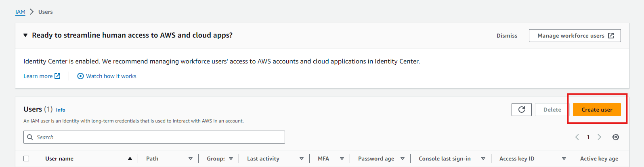The width and height of the screenshot is (644, 167).
Task: Dismiss the Identity Center banner
Action: (x=507, y=36)
